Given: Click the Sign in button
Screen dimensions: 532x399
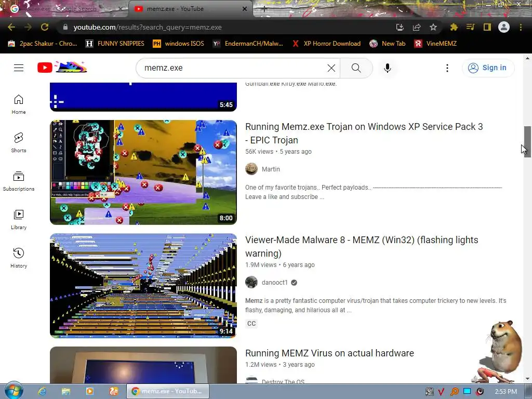Looking at the screenshot, I should point(488,68).
